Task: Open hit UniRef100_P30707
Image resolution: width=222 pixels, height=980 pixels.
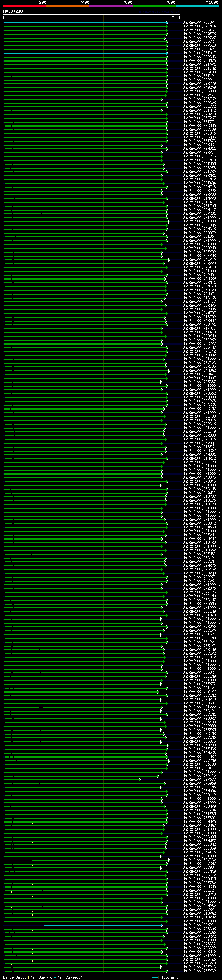Action: tap(199, 38)
